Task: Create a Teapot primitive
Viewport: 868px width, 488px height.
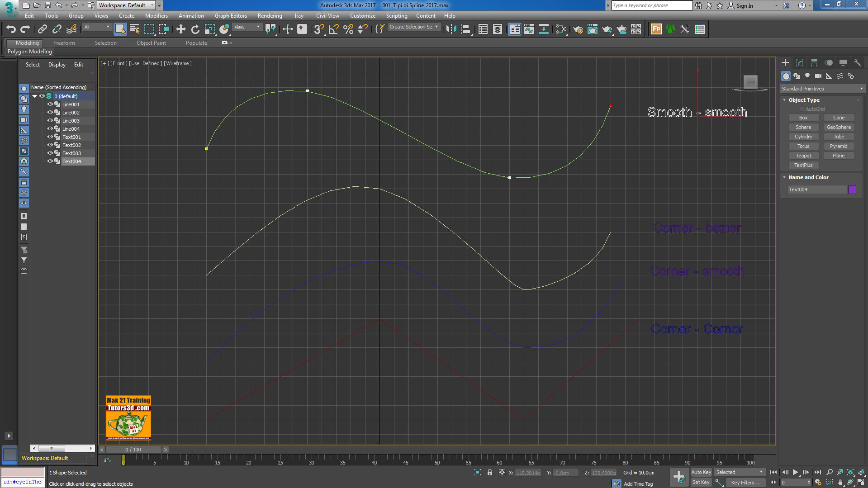Action: pos(803,155)
